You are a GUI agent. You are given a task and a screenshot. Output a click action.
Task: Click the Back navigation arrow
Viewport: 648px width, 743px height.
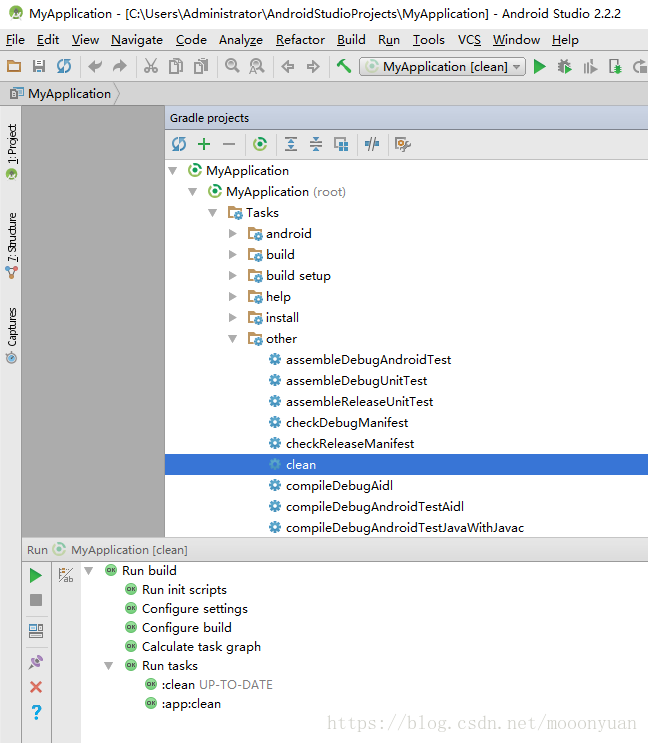click(288, 66)
